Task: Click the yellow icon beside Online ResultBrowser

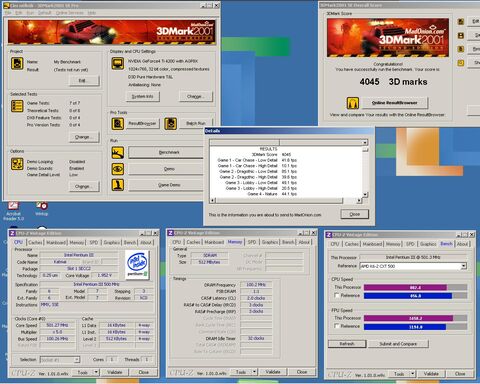Action: tap(353, 103)
